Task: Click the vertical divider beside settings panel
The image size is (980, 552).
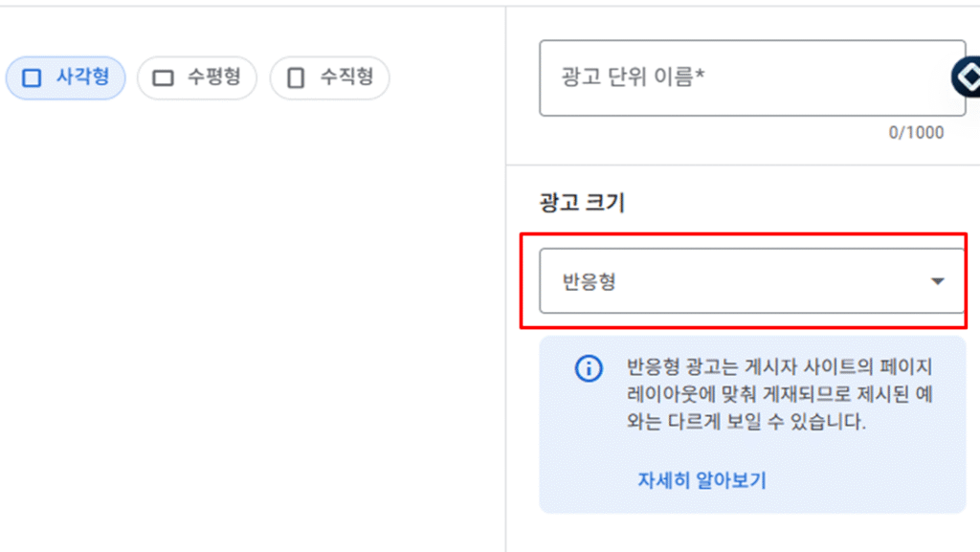Action: point(505,279)
